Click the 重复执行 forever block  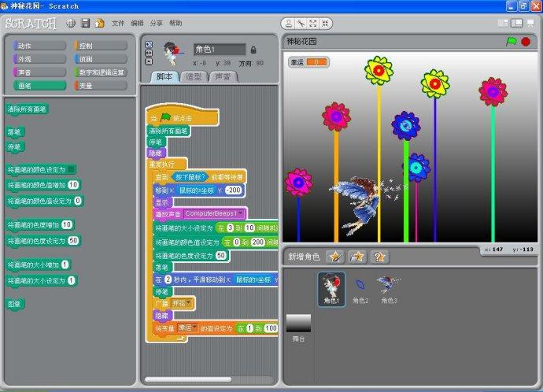point(166,165)
